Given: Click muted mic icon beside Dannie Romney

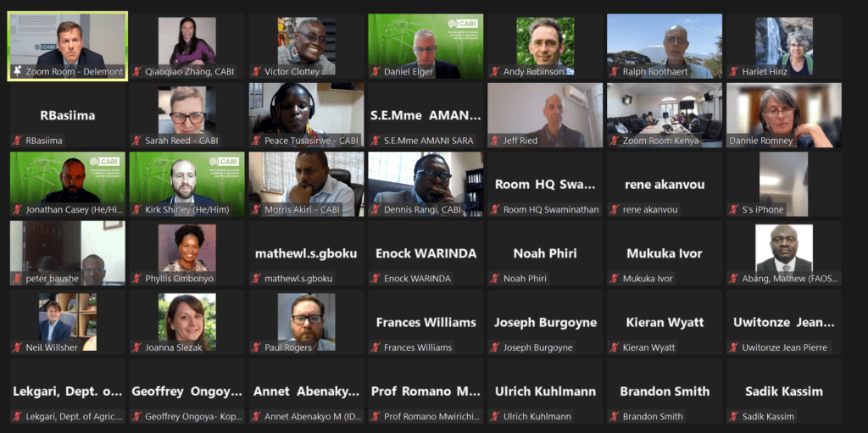Looking at the screenshot, I should pyautogui.click(x=735, y=141).
